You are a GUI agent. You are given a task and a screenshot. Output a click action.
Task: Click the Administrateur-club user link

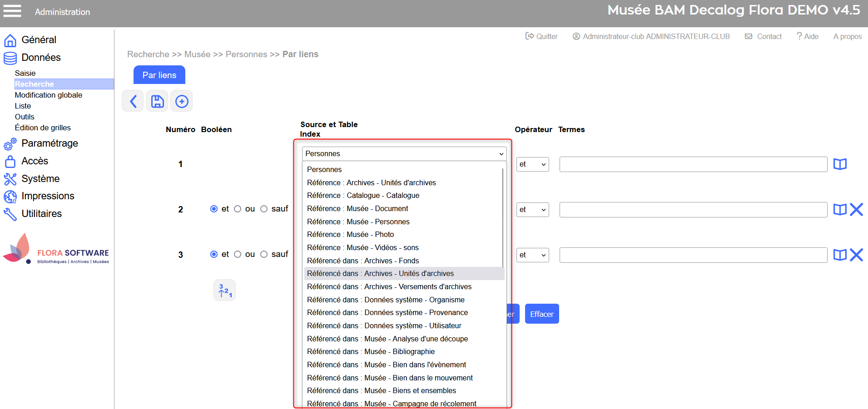click(x=651, y=36)
